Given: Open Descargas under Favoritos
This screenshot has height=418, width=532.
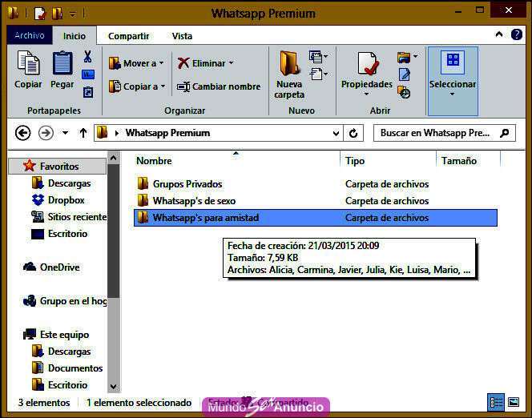Looking at the screenshot, I should pyautogui.click(x=61, y=183).
